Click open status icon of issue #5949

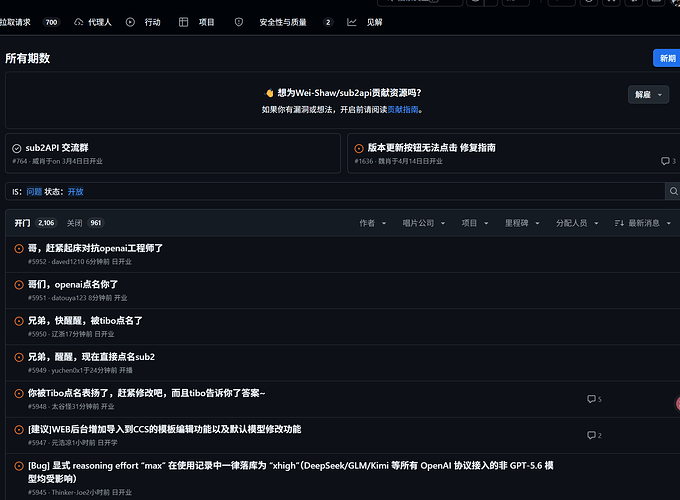(x=19, y=357)
